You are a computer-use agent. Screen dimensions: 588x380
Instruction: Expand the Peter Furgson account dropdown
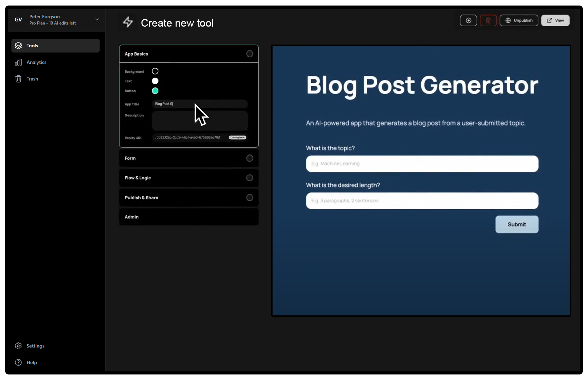97,20
